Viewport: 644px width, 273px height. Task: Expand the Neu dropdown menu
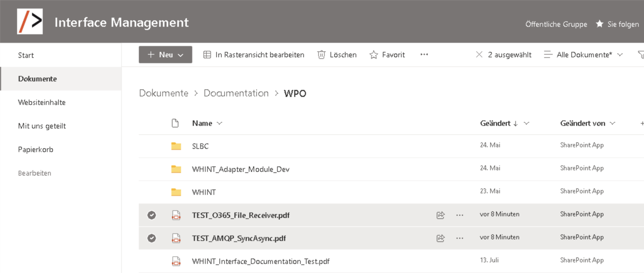pos(181,55)
